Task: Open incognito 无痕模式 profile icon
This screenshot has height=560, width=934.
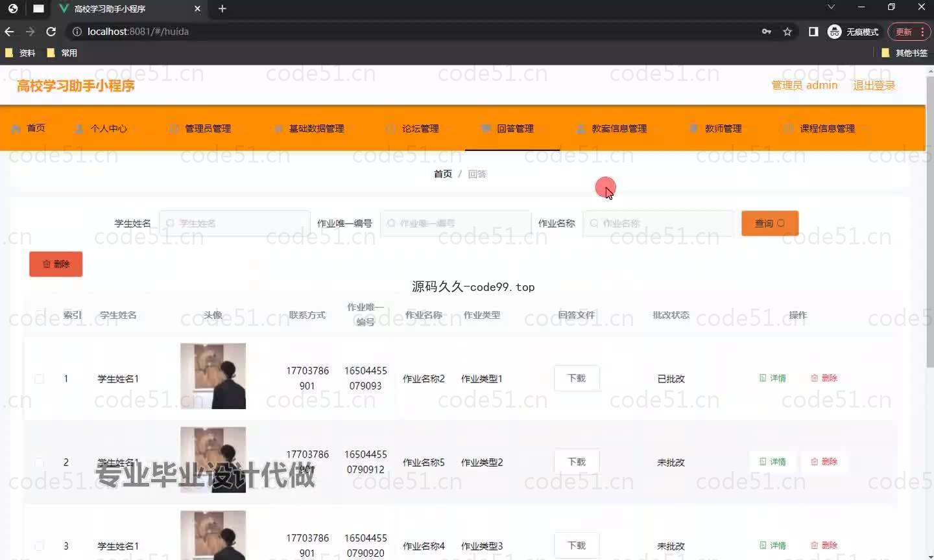Action: point(853,31)
